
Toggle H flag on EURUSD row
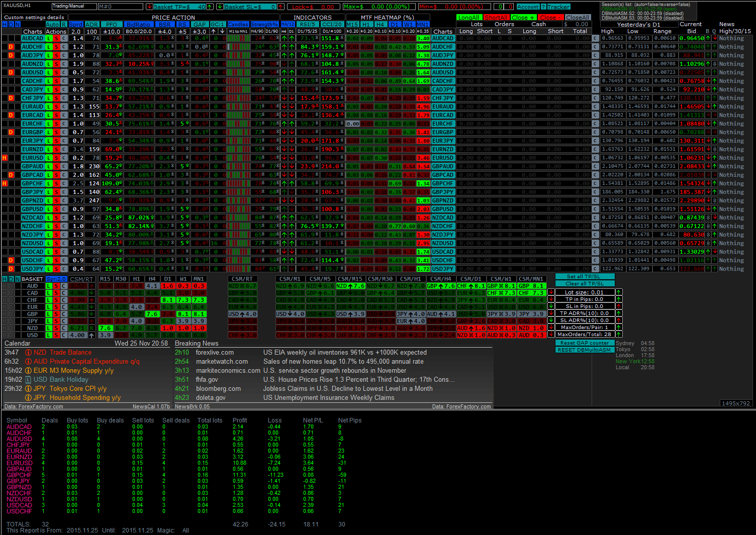[x=5, y=158]
